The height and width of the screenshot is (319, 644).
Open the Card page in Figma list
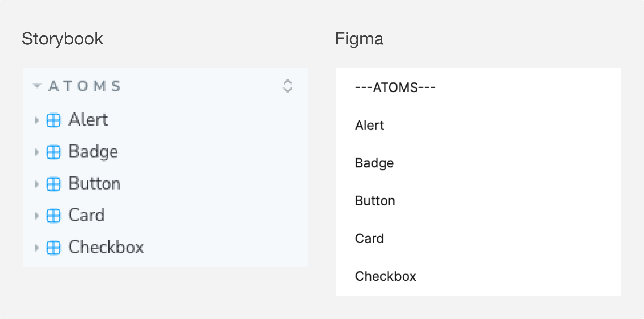click(369, 239)
